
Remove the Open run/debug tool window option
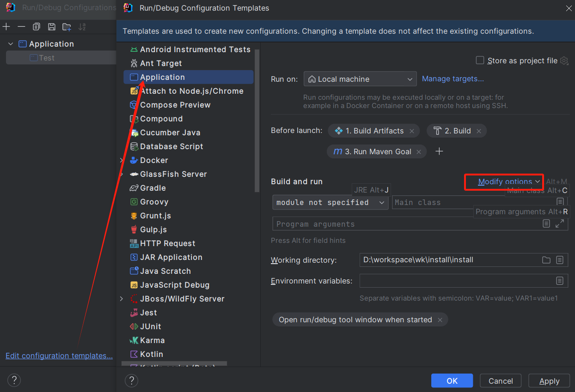tap(440, 320)
